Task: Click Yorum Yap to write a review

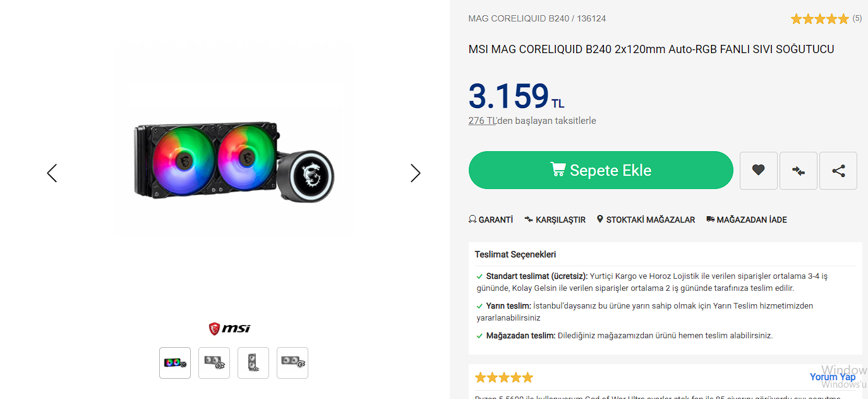Action: pyautogui.click(x=832, y=377)
